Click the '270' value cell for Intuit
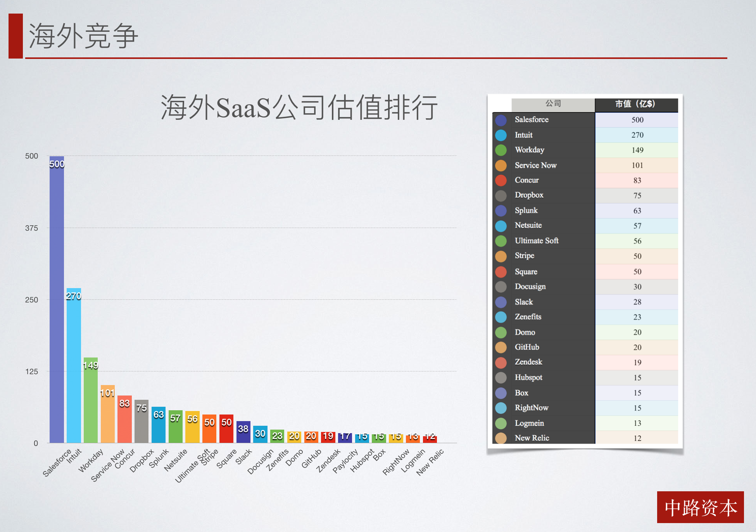Image resolution: width=756 pixels, height=532 pixels. coord(637,135)
